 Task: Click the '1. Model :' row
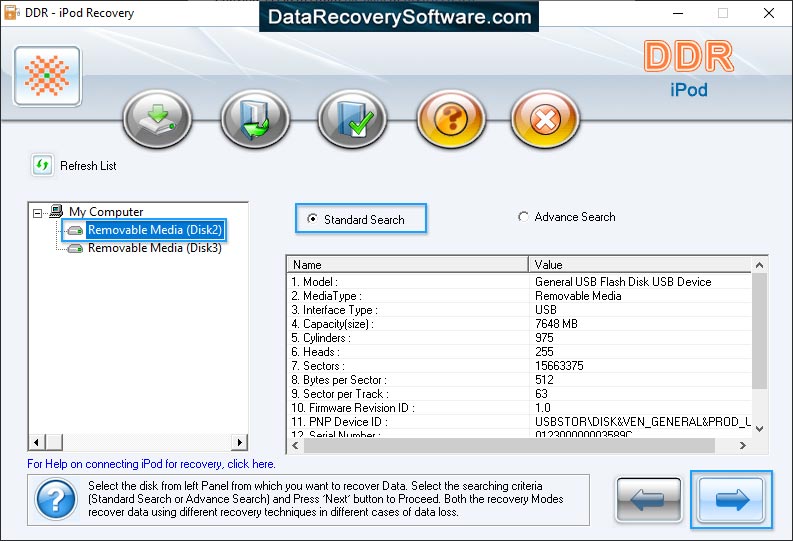519,282
